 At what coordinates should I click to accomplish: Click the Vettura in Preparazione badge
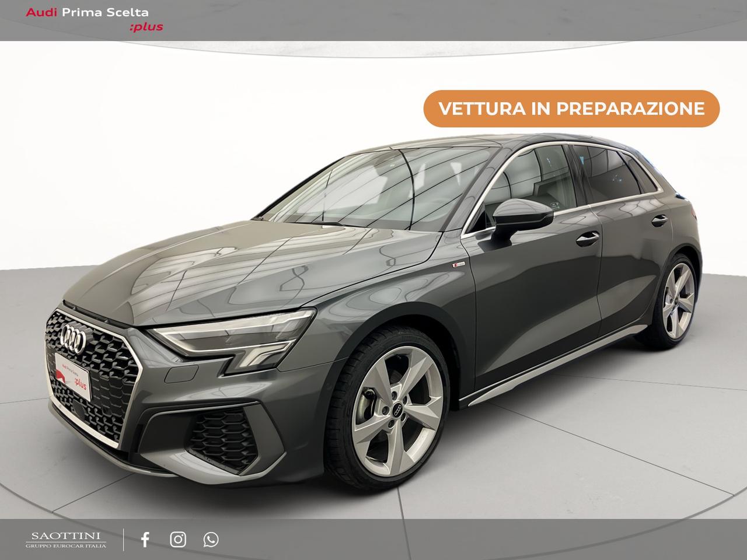coord(571,108)
